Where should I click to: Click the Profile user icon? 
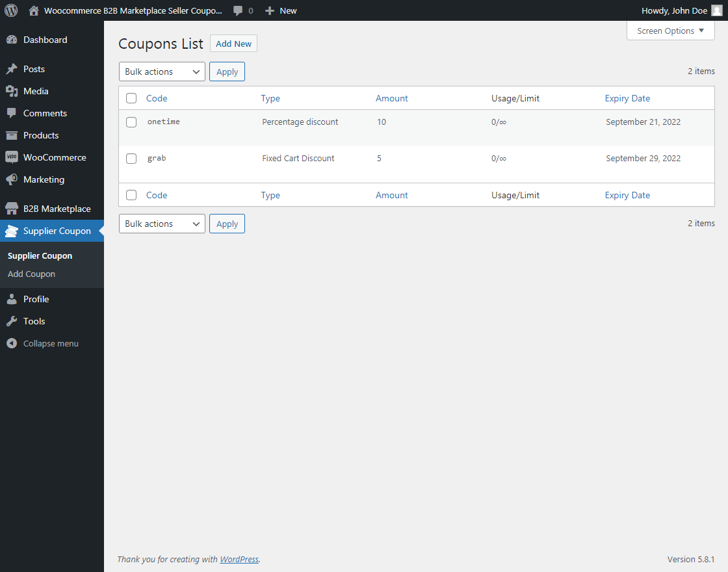point(12,299)
